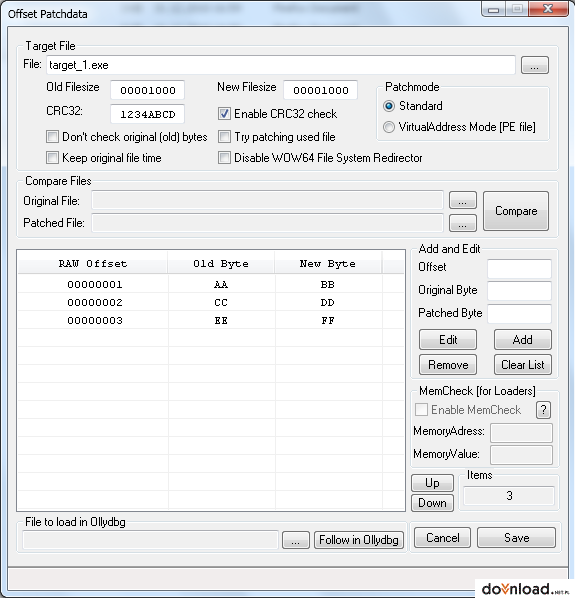This screenshot has width=575, height=598.
Task: Browse for Original File to compare
Action: point(463,200)
